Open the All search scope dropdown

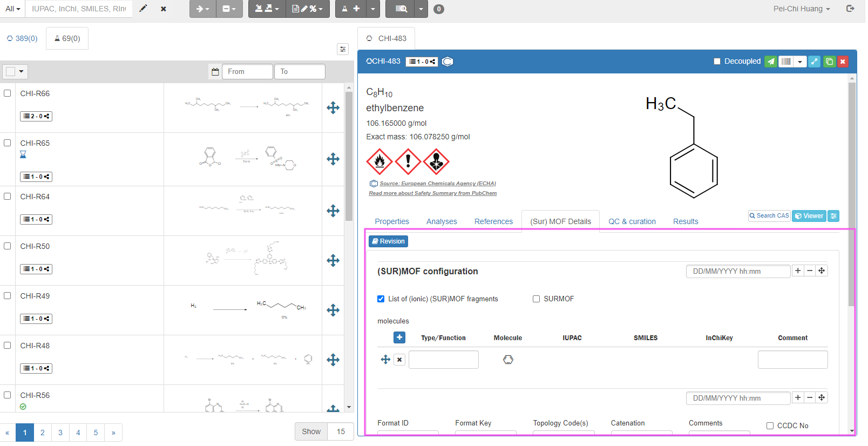13,9
